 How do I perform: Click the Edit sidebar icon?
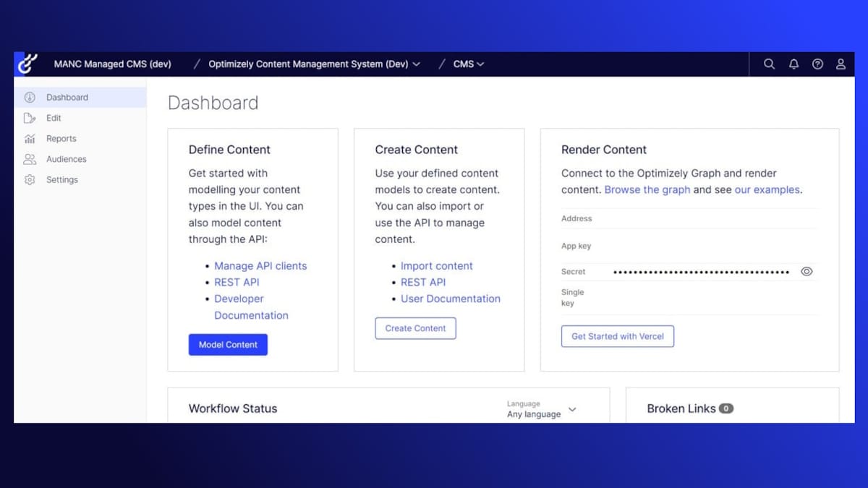coord(30,118)
